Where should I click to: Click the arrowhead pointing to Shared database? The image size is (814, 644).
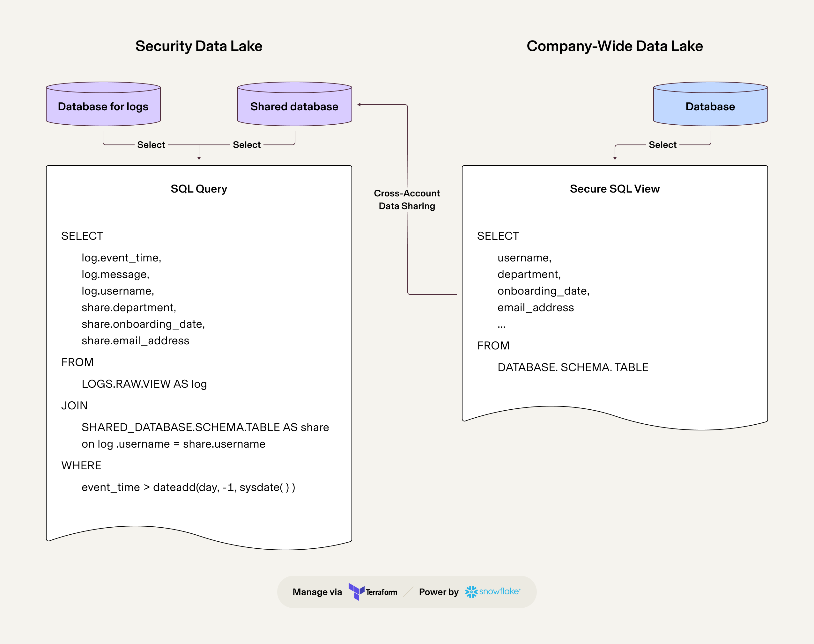(359, 105)
